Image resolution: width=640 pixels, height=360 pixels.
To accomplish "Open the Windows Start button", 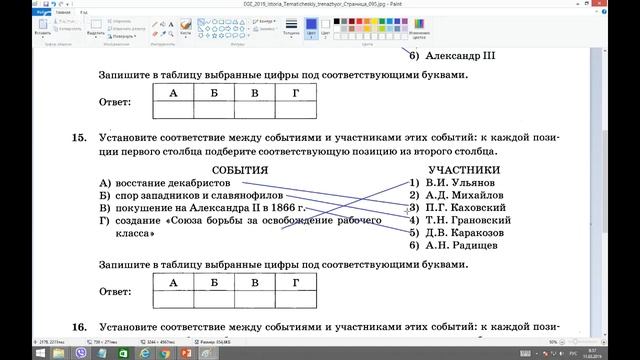I will click(x=40, y=353).
